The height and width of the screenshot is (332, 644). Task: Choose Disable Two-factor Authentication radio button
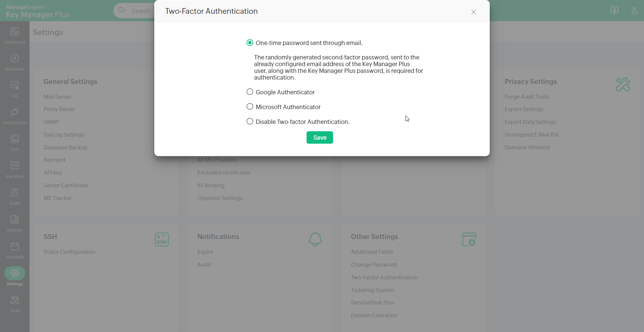pyautogui.click(x=250, y=122)
